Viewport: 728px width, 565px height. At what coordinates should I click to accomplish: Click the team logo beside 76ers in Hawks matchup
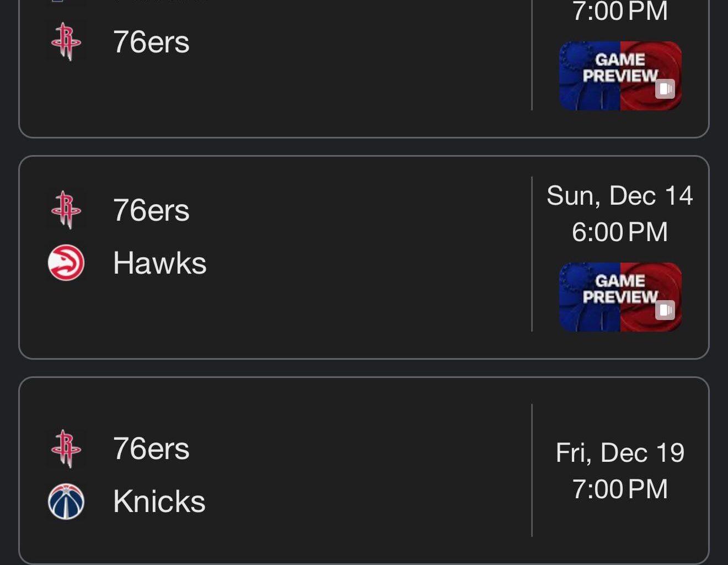pos(66,210)
